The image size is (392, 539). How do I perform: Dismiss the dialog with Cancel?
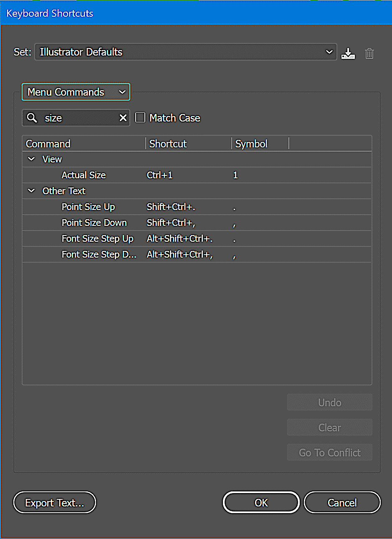click(x=342, y=502)
